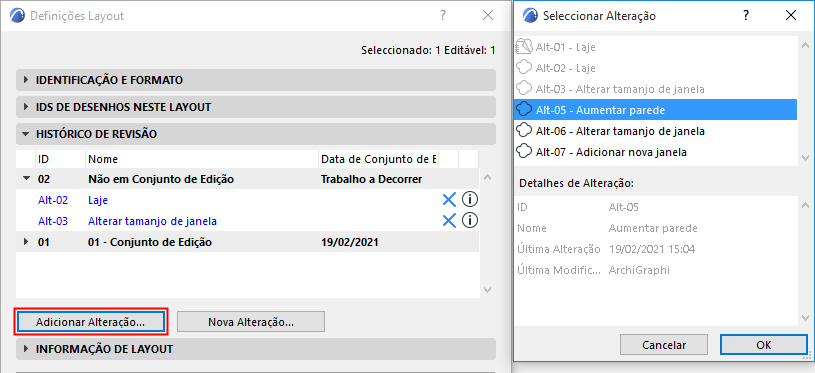Click Cancelar in Seleccionar Alteração
Image resolution: width=815 pixels, height=373 pixels.
(664, 344)
